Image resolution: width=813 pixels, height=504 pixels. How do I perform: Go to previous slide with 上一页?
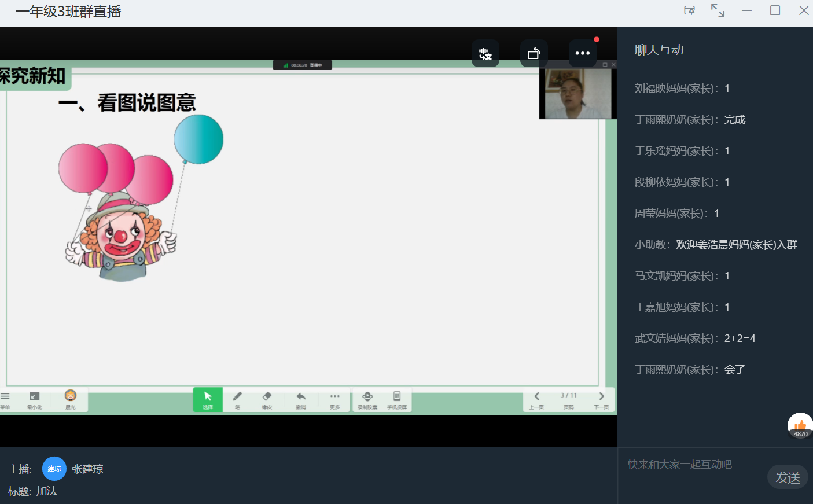[536, 399]
